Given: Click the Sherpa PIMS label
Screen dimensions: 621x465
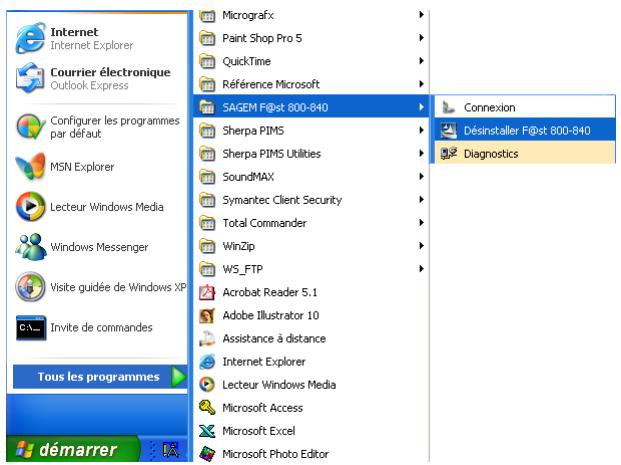Looking at the screenshot, I should pos(253,131).
